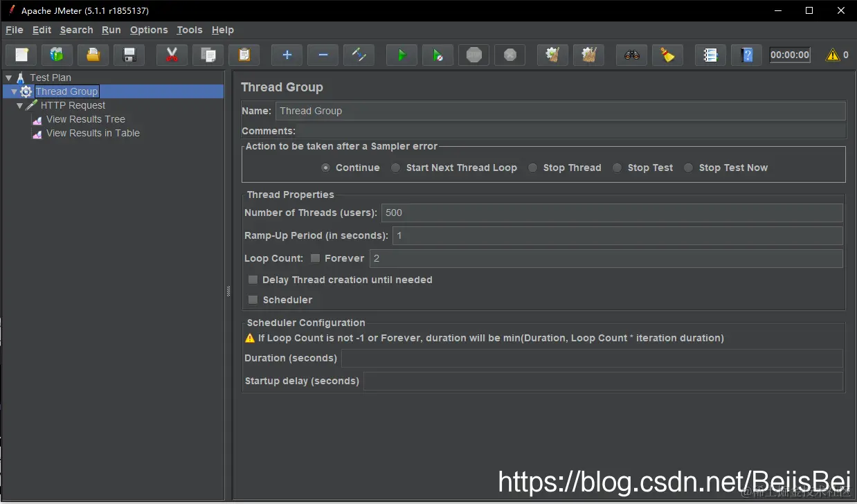
Task: Select Test Plan in the tree
Action: coord(51,78)
